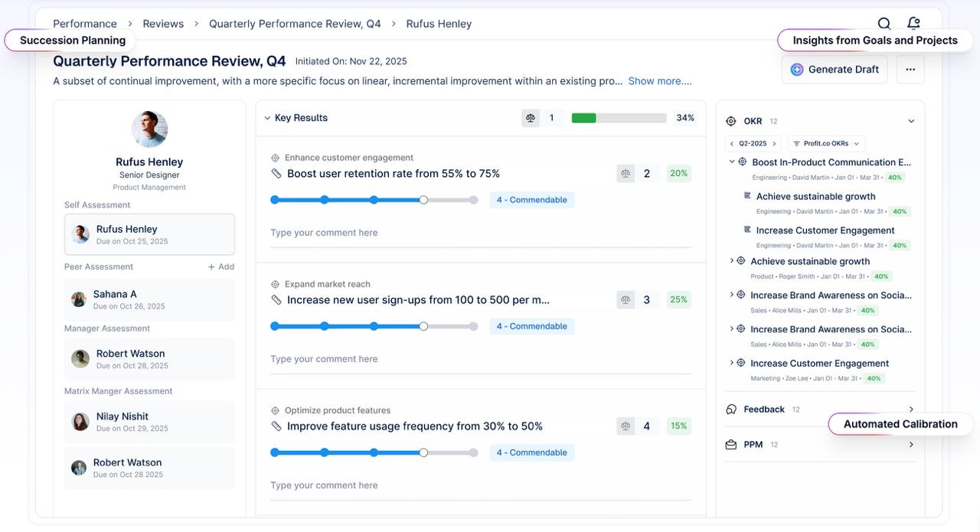Click the weight icon for user retention result
The width and height of the screenshot is (980, 532).
click(626, 174)
